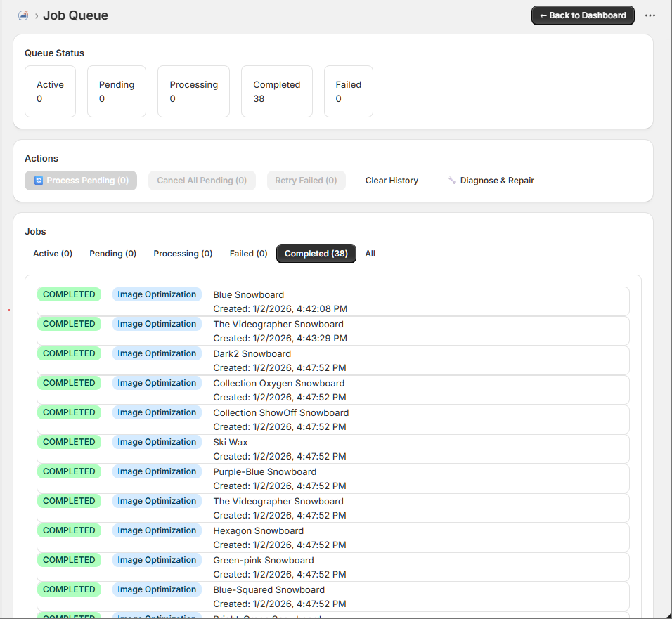Screen dimensions: 672x619
Task: Open the Processing (0) jobs tab
Action: click(183, 254)
